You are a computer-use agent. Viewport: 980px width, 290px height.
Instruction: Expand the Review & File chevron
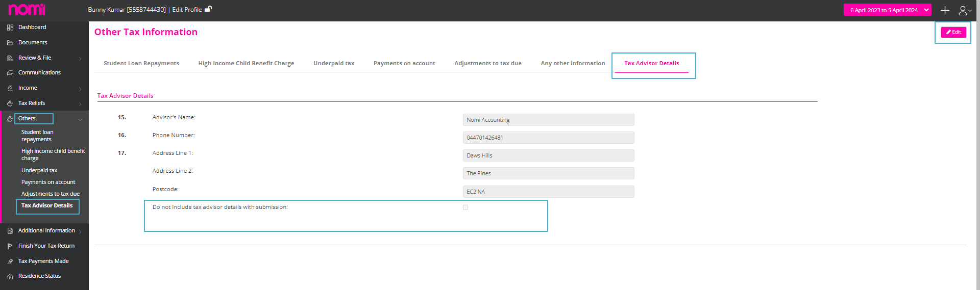pos(80,59)
